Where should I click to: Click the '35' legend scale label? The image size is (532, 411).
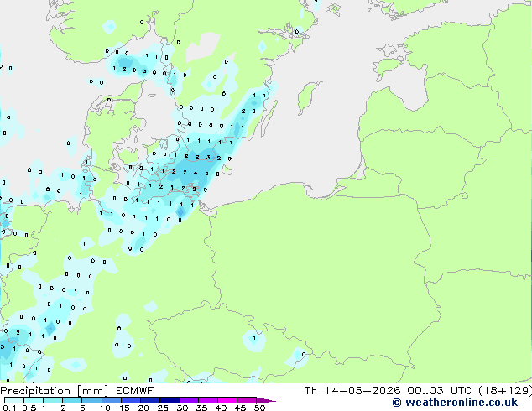pyautogui.click(x=201, y=408)
